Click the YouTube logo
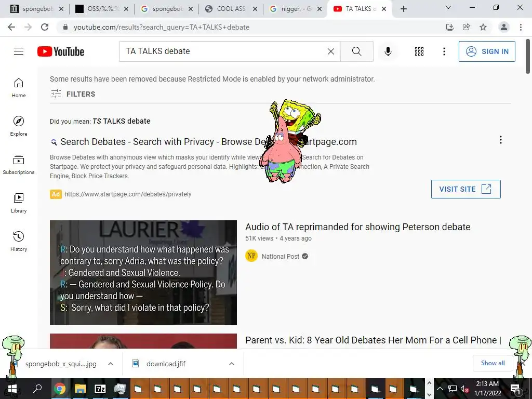The image size is (532, 399). tap(61, 51)
